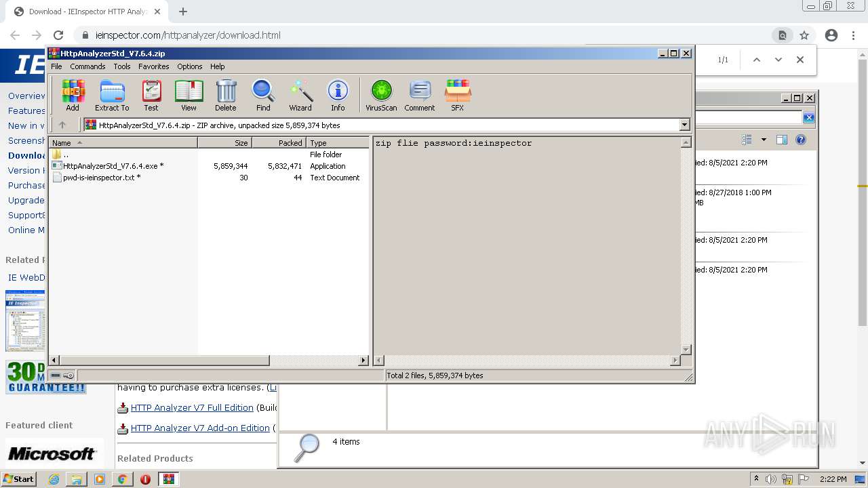868x488 pixels.
Task: Click WinRAR taskbar button
Action: [x=169, y=479]
